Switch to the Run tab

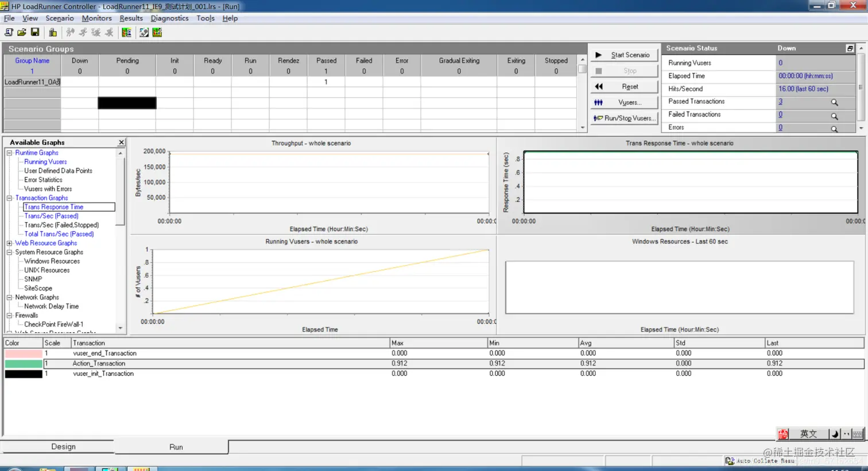click(176, 447)
